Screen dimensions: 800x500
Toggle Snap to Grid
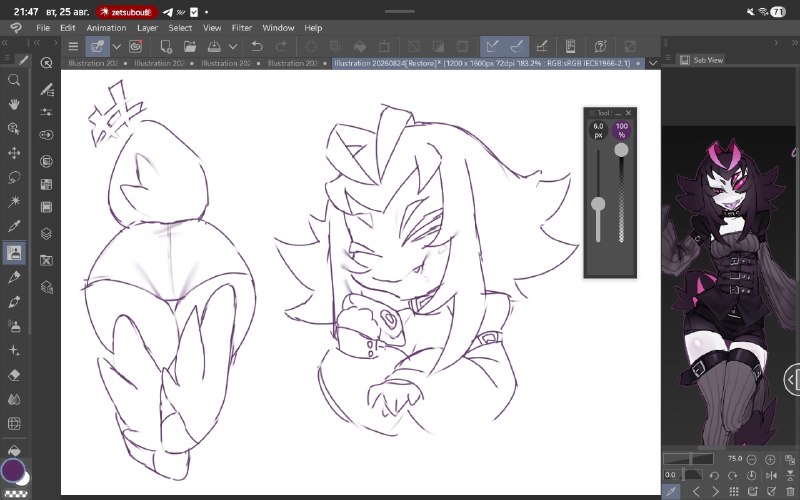click(x=542, y=46)
